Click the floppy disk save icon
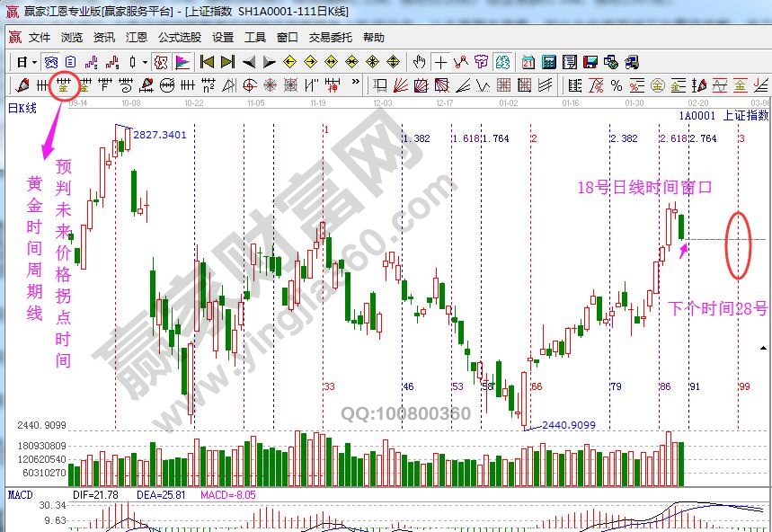Image resolution: width=772 pixels, height=532 pixels. pyautogui.click(x=590, y=62)
